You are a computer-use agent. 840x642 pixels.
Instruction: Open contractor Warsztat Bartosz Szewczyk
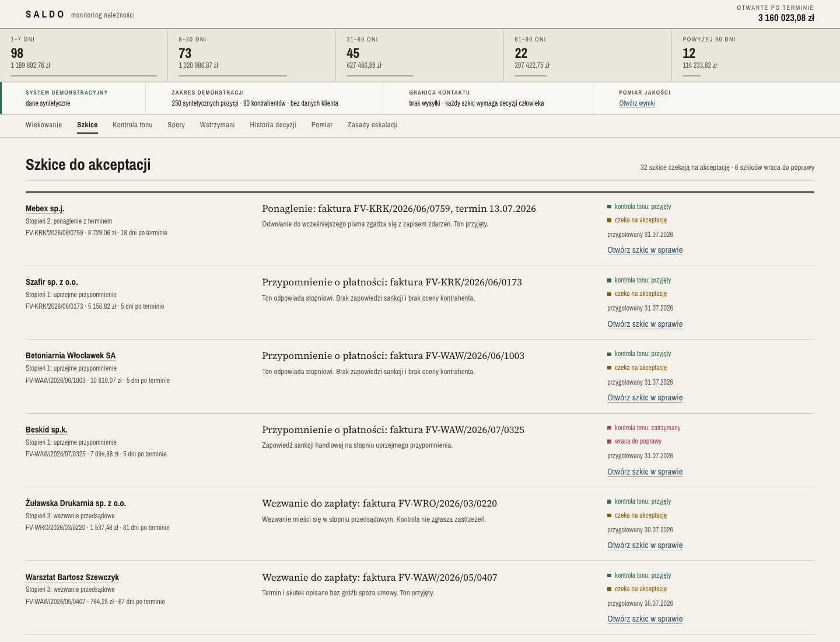pyautogui.click(x=72, y=577)
